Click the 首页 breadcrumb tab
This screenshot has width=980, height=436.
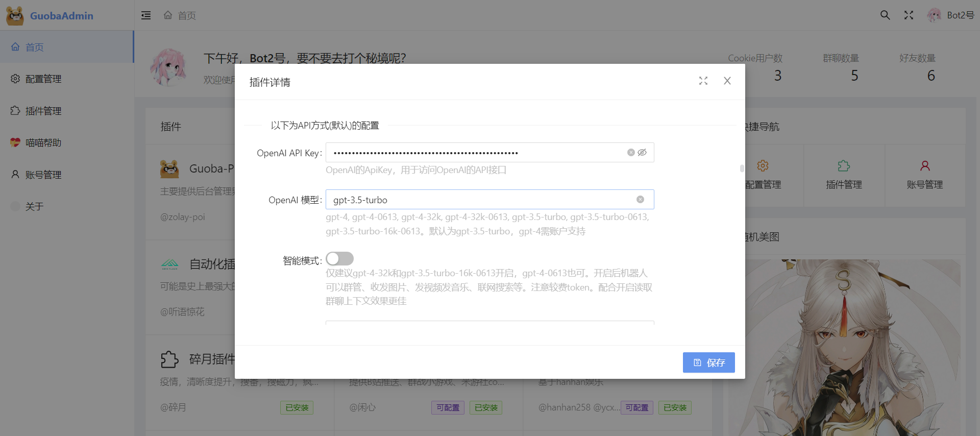tap(180, 15)
